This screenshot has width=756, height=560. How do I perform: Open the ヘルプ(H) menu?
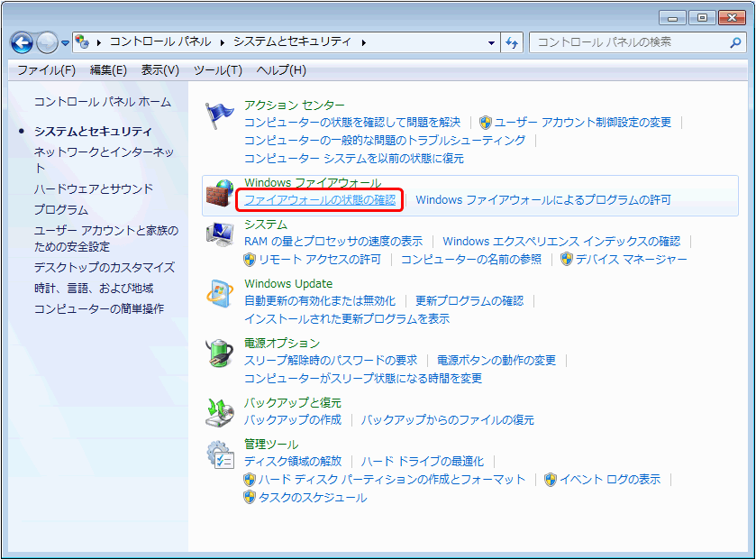coord(281,70)
